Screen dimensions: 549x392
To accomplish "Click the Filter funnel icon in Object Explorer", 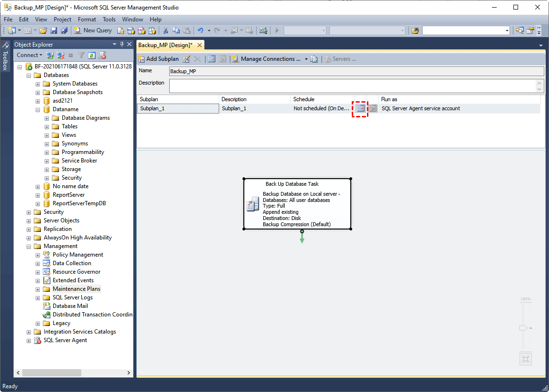I will tap(81, 55).
